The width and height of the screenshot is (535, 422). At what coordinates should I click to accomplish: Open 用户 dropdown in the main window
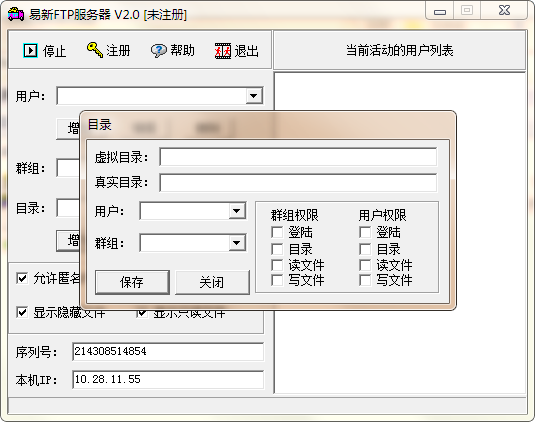click(x=254, y=96)
